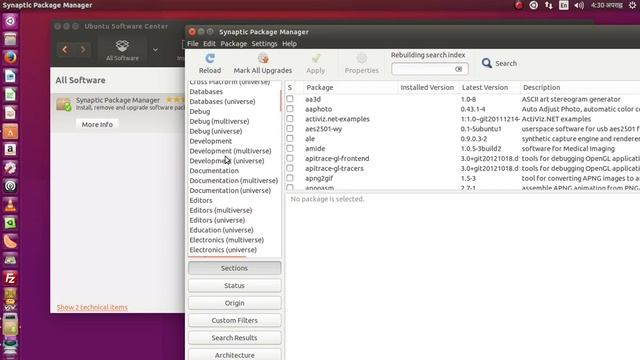Select Editors (universe) section
Viewport: 640px width, 360px height.
point(217,220)
